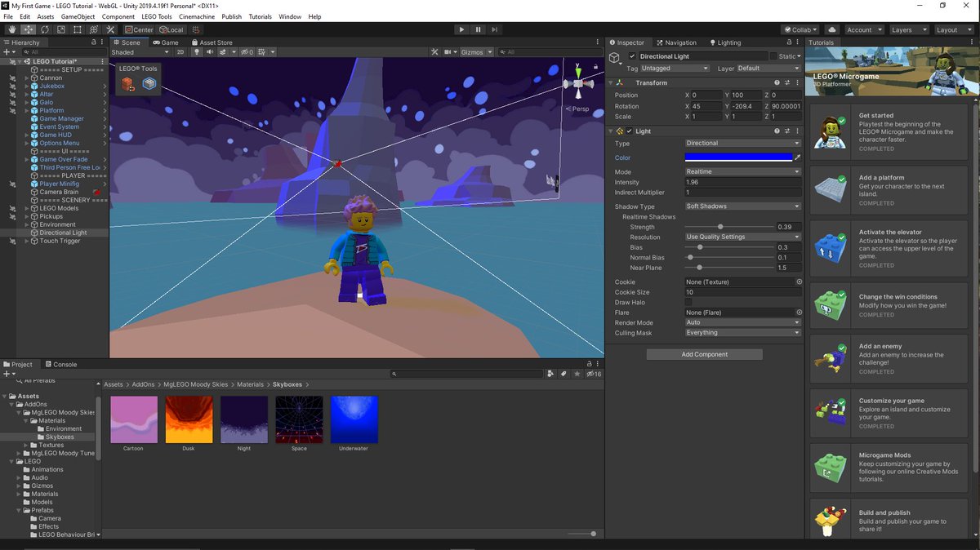Open the Cinemachine menu
The width and height of the screenshot is (980, 550).
pyautogui.click(x=197, y=16)
